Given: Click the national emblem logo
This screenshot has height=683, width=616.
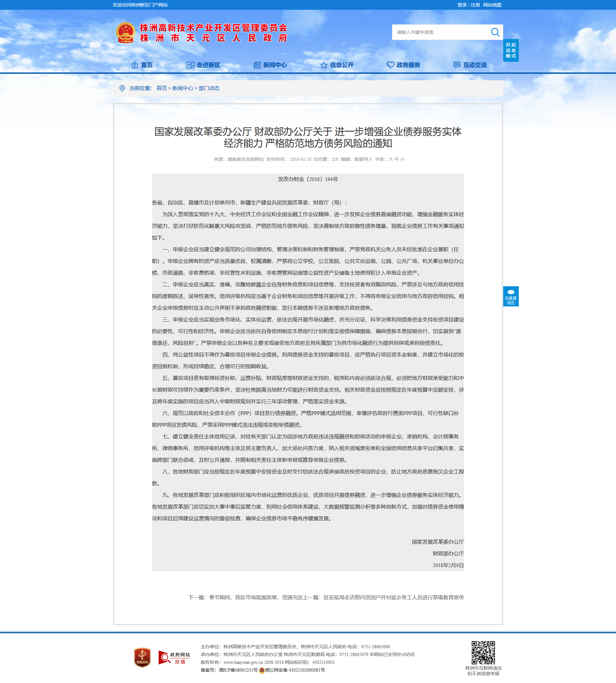Looking at the screenshot, I should [125, 33].
